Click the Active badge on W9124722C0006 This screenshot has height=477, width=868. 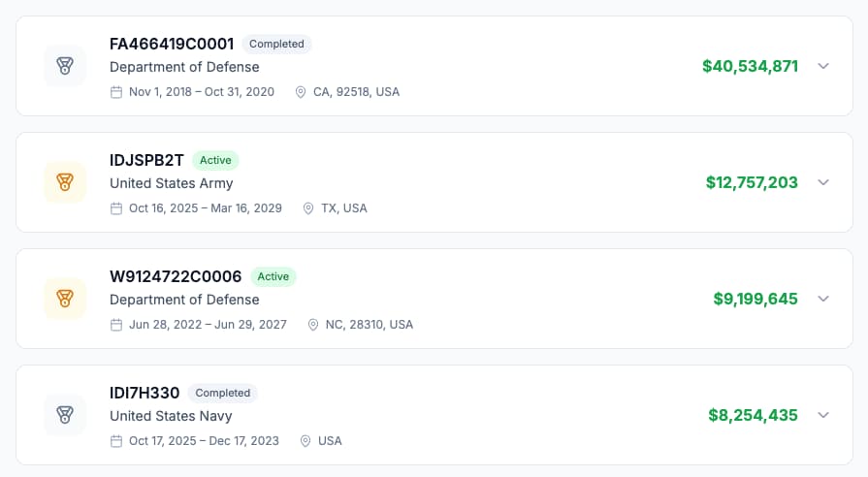[x=273, y=276]
